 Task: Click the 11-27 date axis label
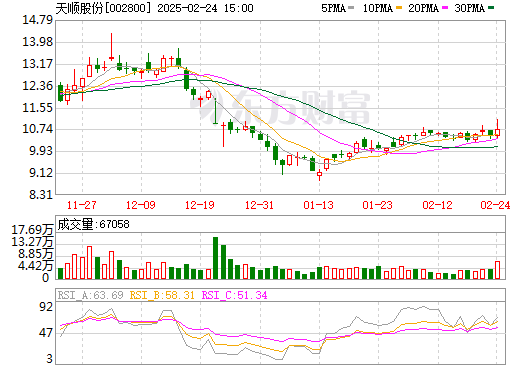pos(82,205)
